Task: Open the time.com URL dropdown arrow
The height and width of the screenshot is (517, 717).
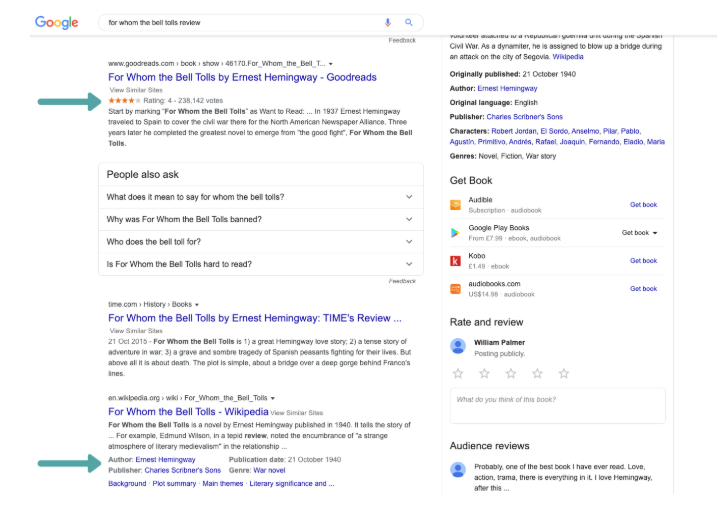Action: click(197, 305)
